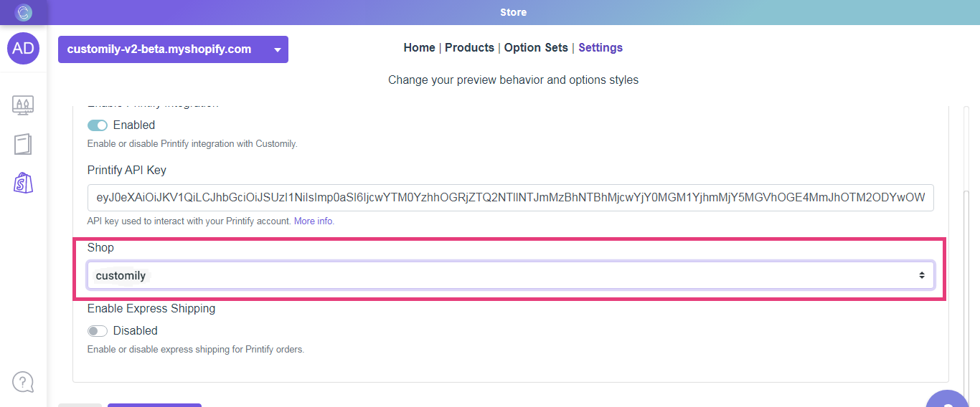Go to the Home tab

[419, 48]
